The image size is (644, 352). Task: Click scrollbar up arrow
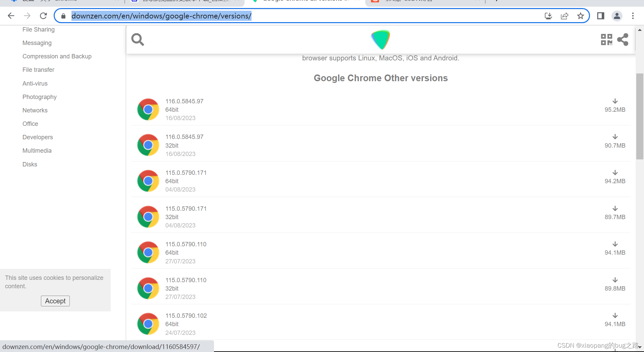point(640,30)
